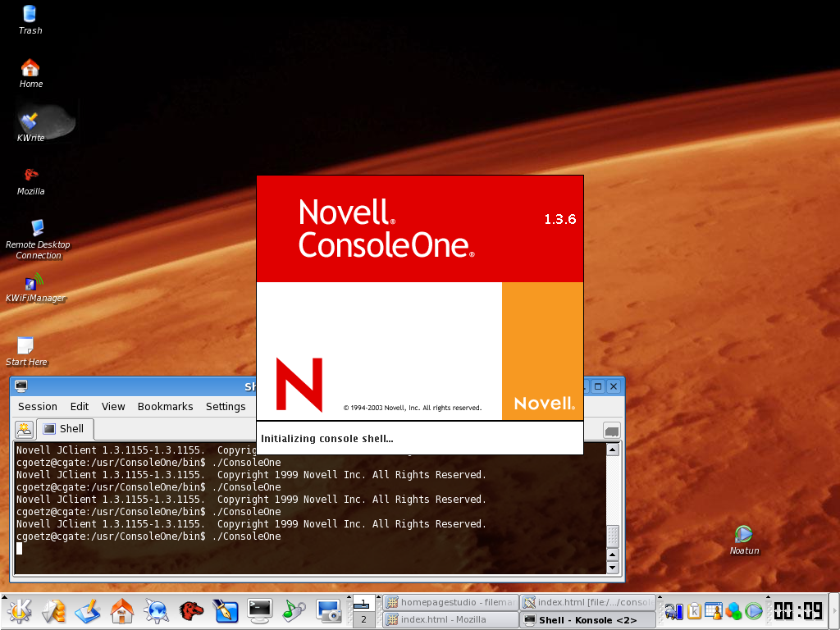Open Klipper clipboard tray icon
The width and height of the screenshot is (840, 630).
coord(694,611)
